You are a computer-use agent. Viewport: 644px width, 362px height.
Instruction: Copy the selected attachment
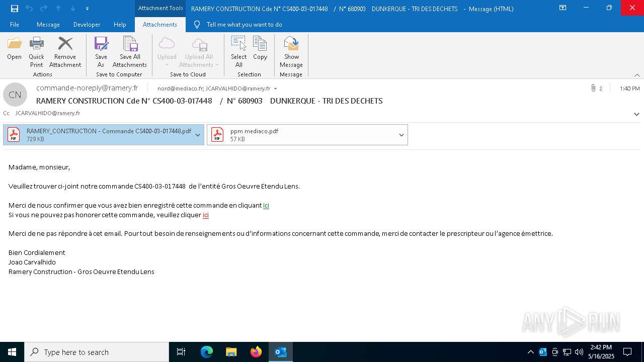click(260, 49)
